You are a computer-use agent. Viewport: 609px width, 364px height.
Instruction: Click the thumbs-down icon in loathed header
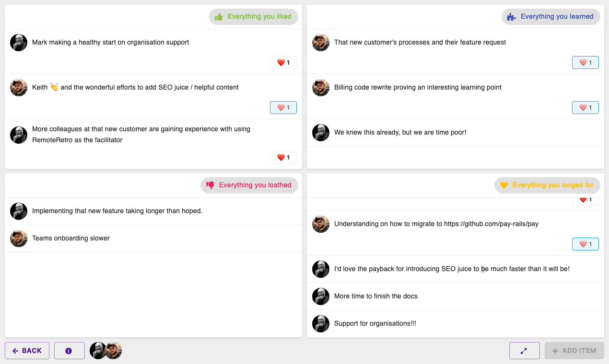[x=210, y=185]
